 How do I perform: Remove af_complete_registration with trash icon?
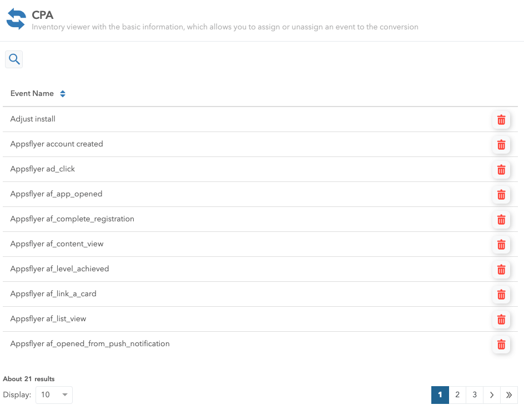click(x=501, y=220)
